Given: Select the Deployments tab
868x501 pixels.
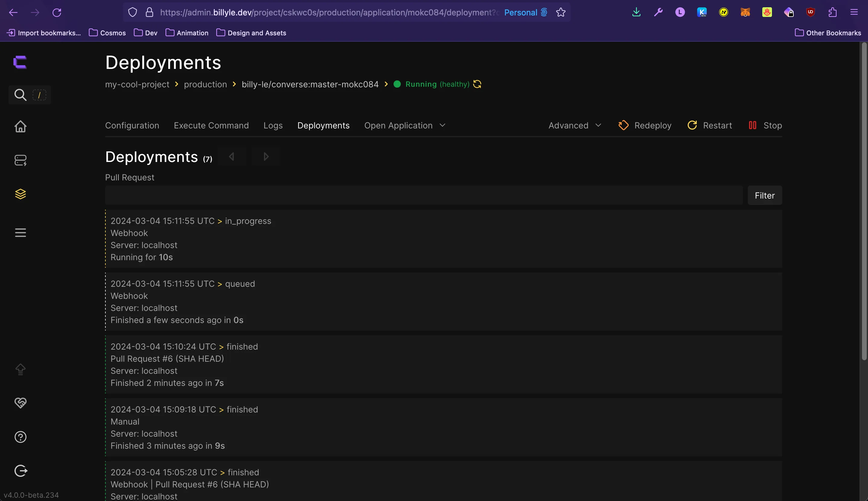Looking at the screenshot, I should click(323, 126).
